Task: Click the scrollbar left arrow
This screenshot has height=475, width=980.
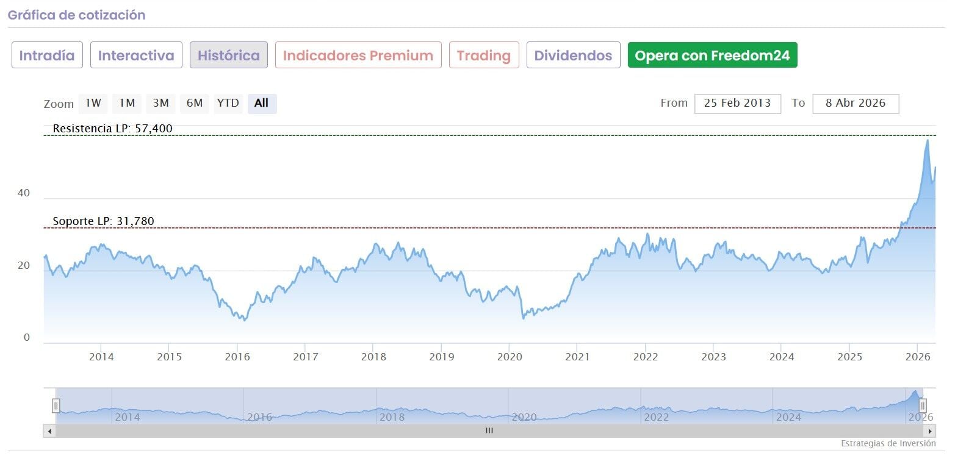Action: pyautogui.click(x=49, y=431)
